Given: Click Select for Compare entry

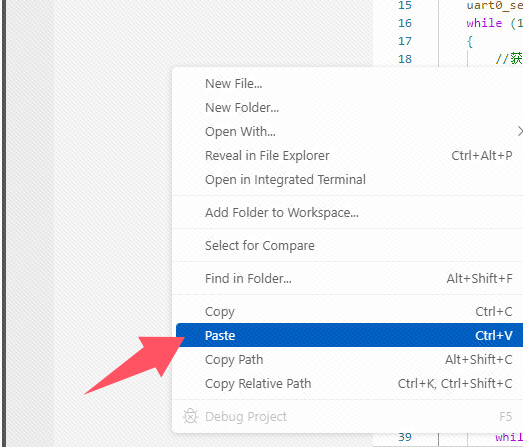Looking at the screenshot, I should click(348, 246).
